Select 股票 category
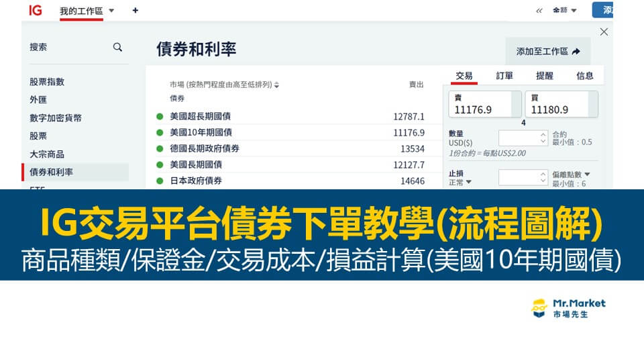 click(38, 136)
